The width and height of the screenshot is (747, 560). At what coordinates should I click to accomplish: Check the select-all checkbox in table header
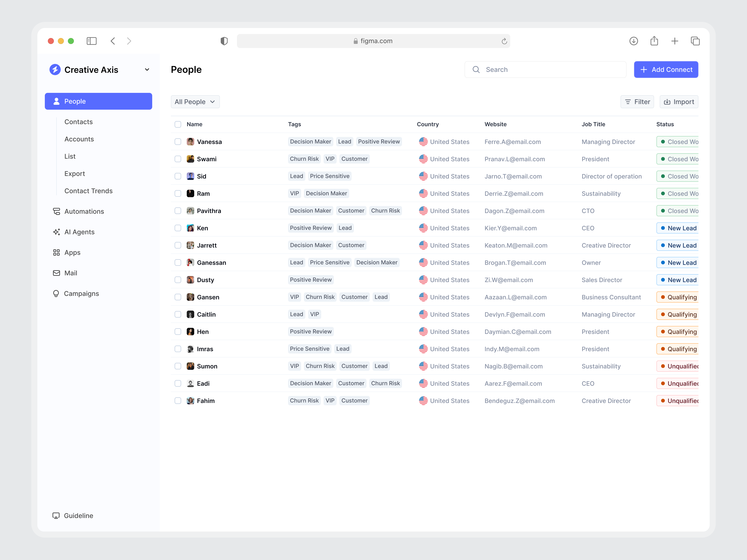(x=178, y=124)
